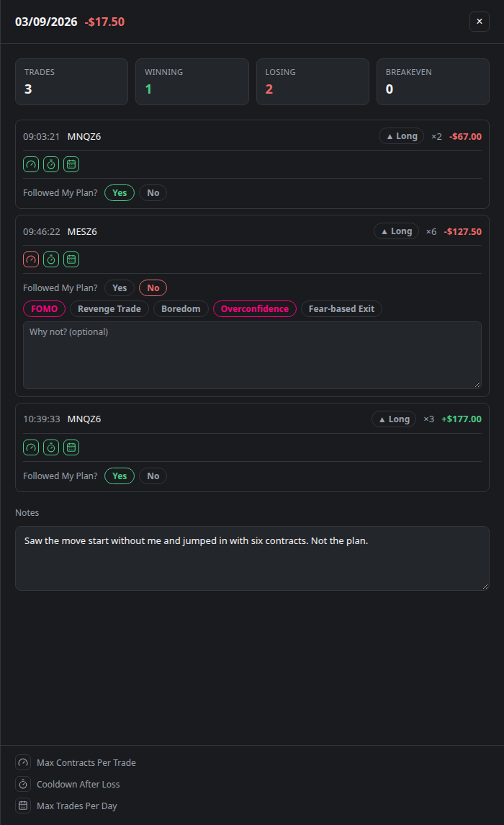Click the 'Cooldown After Loss' label
This screenshot has width=504, height=825.
pos(78,785)
